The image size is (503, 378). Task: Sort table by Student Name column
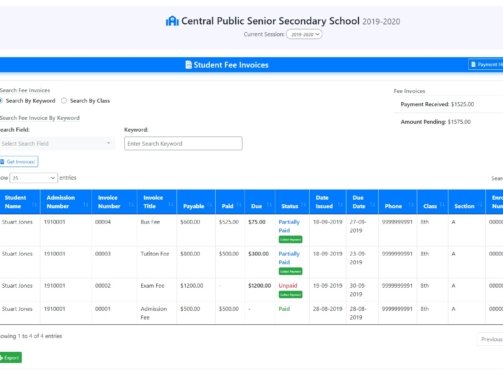tap(20, 202)
